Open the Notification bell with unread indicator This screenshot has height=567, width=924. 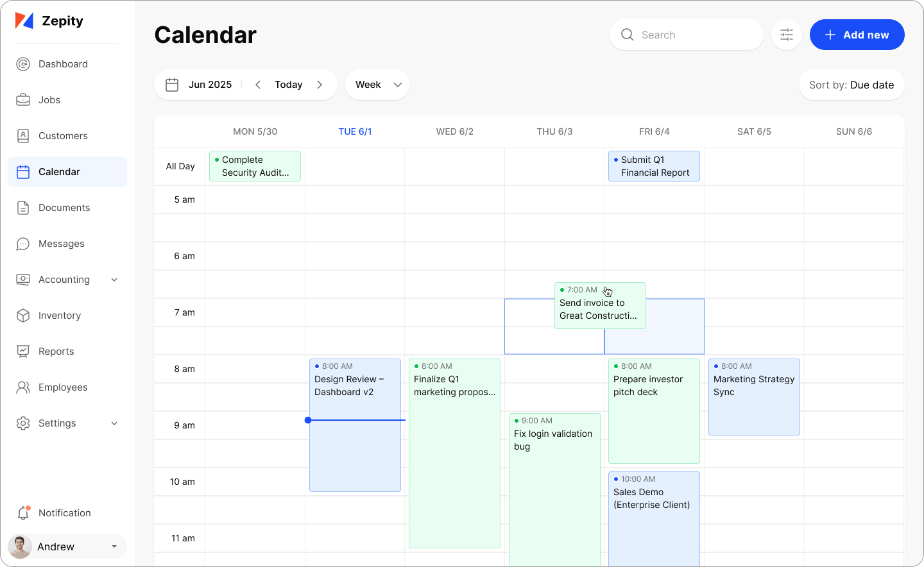click(x=23, y=513)
